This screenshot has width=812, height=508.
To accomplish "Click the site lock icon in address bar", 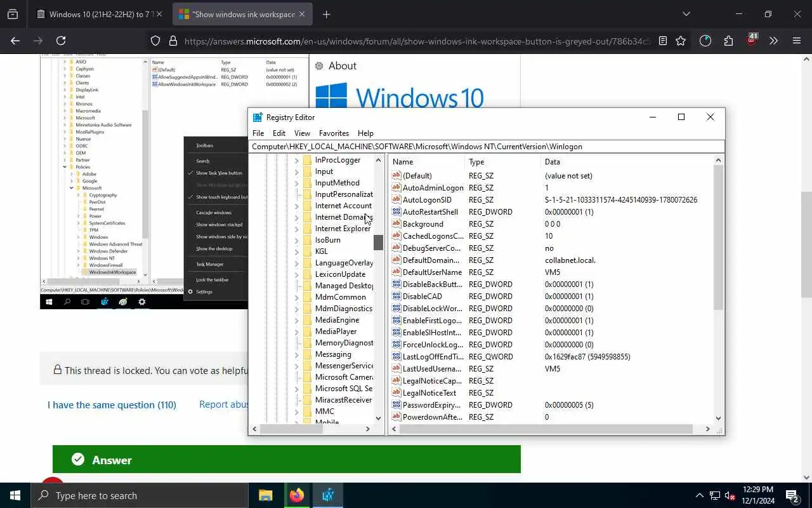I will pos(173,41).
